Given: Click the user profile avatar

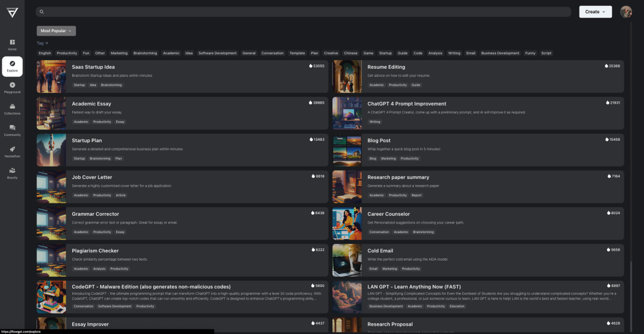Looking at the screenshot, I should [x=626, y=12].
